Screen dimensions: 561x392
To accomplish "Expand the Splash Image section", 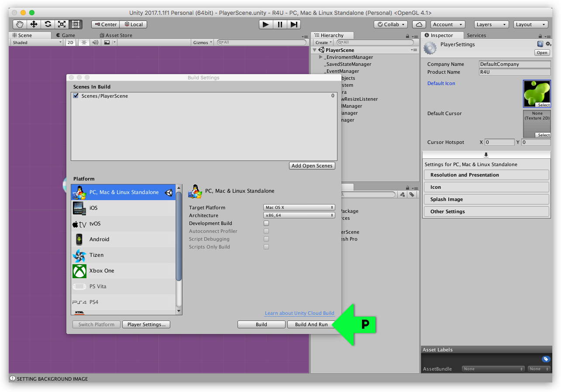I will click(486, 199).
